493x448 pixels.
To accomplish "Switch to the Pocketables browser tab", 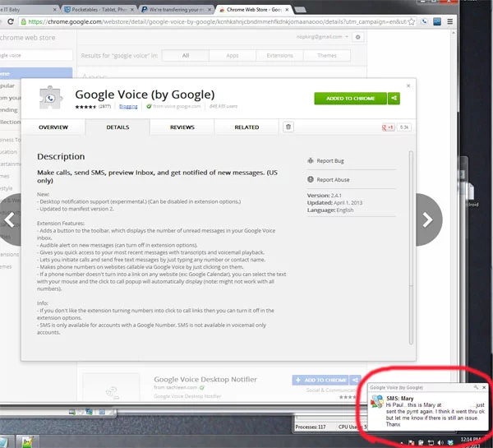I will [99, 9].
